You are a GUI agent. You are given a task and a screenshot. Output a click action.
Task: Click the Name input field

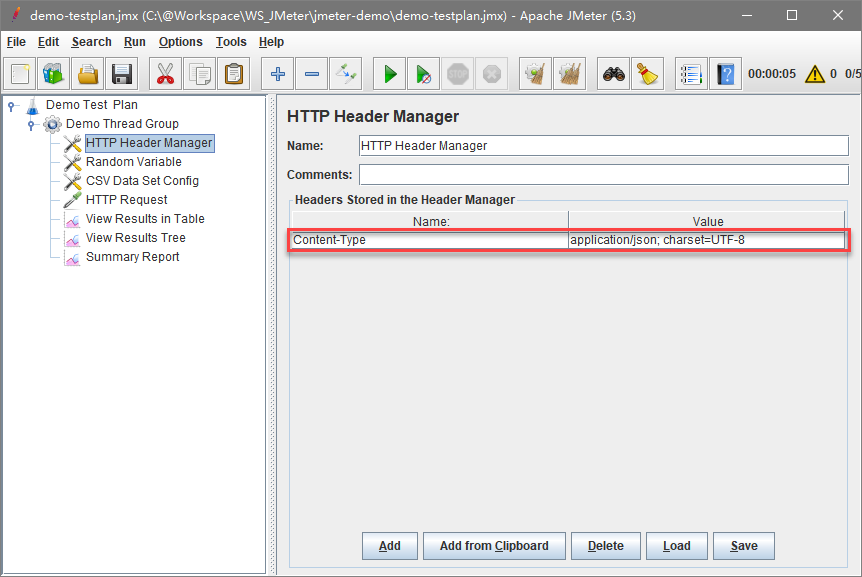coord(604,146)
